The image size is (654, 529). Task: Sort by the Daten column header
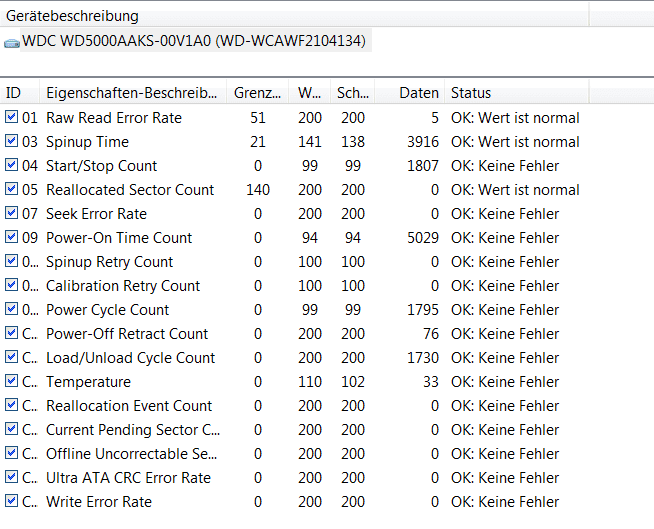(x=410, y=93)
